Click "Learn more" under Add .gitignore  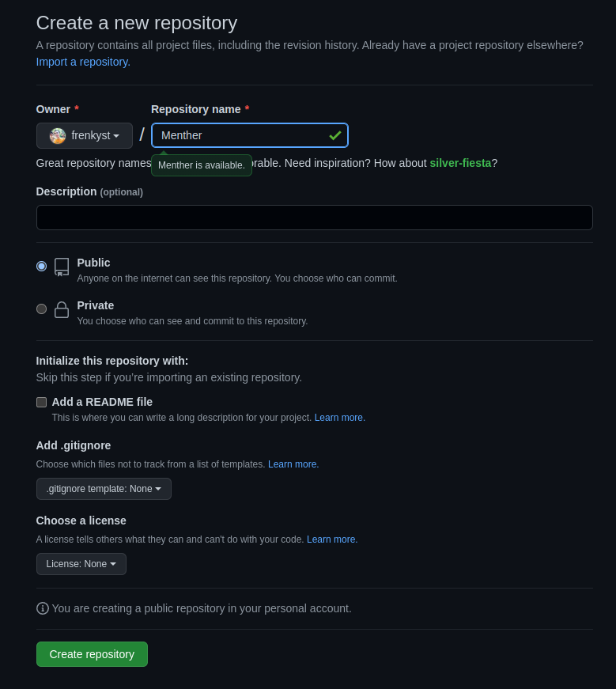coord(293,464)
